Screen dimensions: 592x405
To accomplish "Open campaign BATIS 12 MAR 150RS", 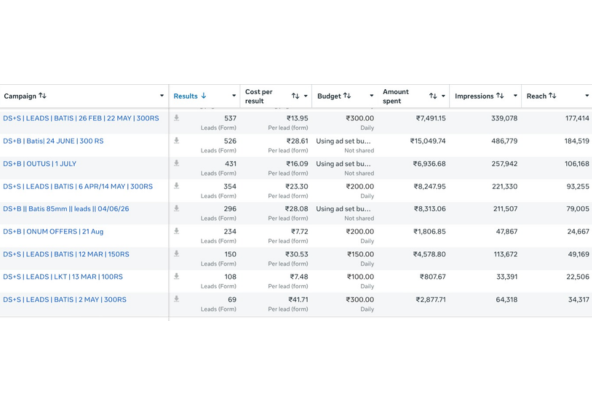I will pyautogui.click(x=66, y=254).
